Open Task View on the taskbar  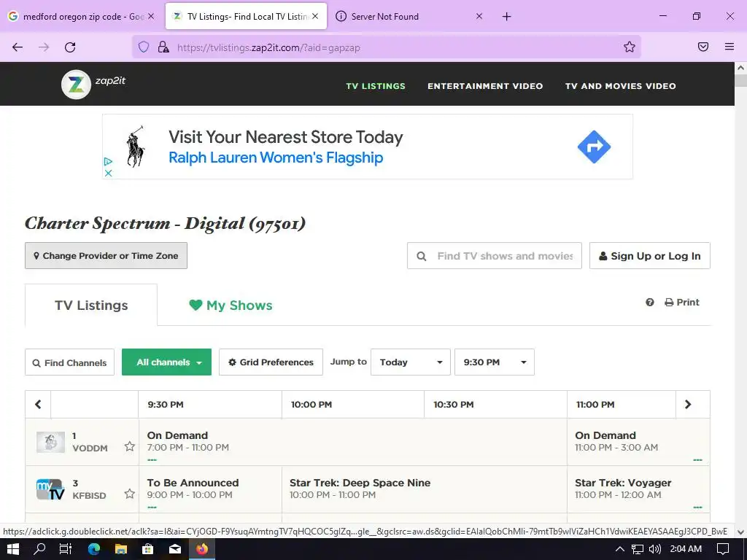click(66, 549)
